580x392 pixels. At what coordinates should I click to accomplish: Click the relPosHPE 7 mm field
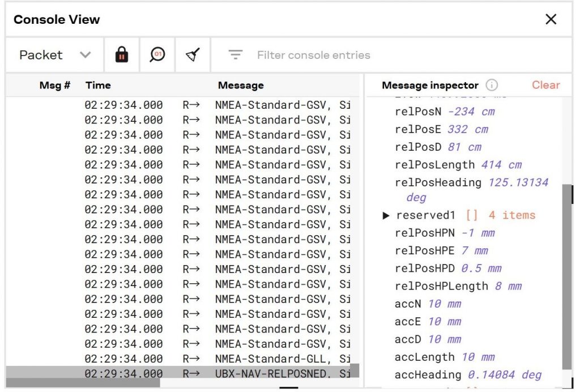pos(441,251)
